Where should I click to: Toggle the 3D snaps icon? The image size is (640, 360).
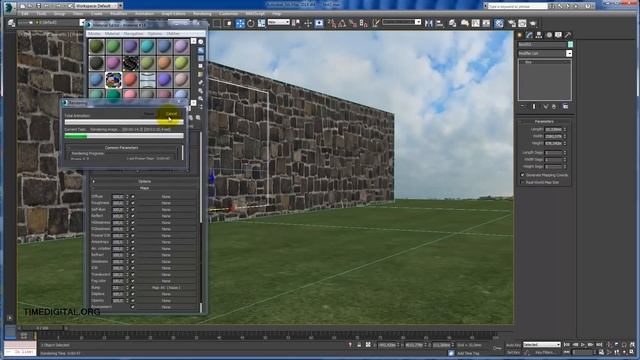pos(332,23)
